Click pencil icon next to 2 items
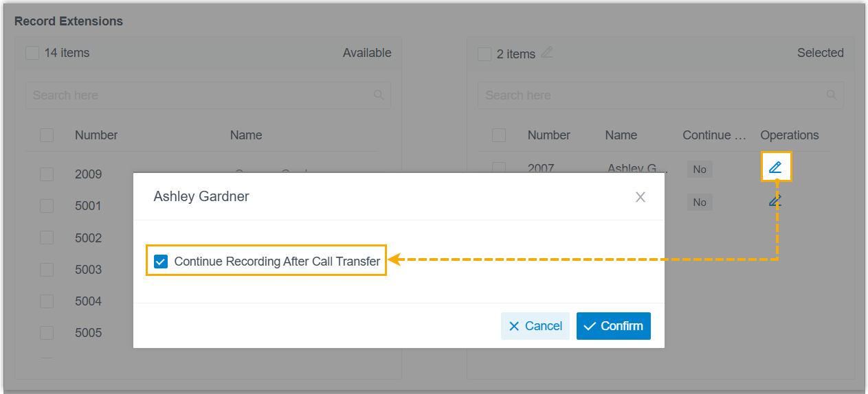Image resolution: width=868 pixels, height=394 pixels. (547, 52)
